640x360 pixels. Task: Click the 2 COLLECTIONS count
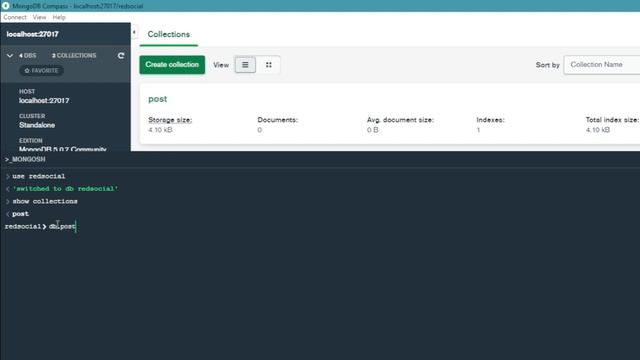pos(74,56)
